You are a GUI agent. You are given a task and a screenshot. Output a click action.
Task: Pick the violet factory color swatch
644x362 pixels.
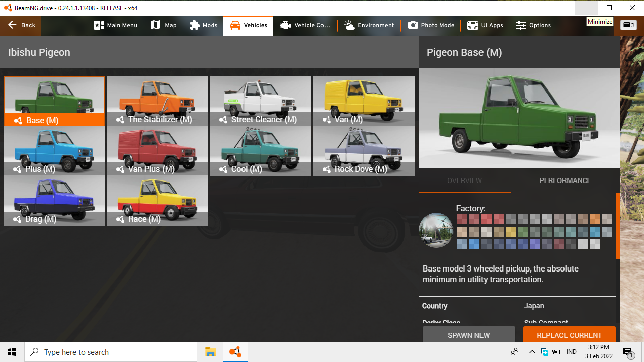coord(535,244)
